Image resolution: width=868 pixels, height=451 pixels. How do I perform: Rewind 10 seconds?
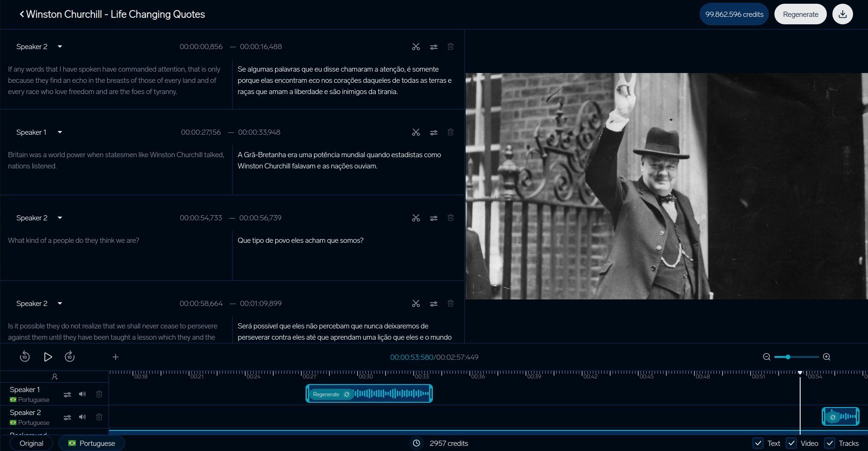coord(25,357)
